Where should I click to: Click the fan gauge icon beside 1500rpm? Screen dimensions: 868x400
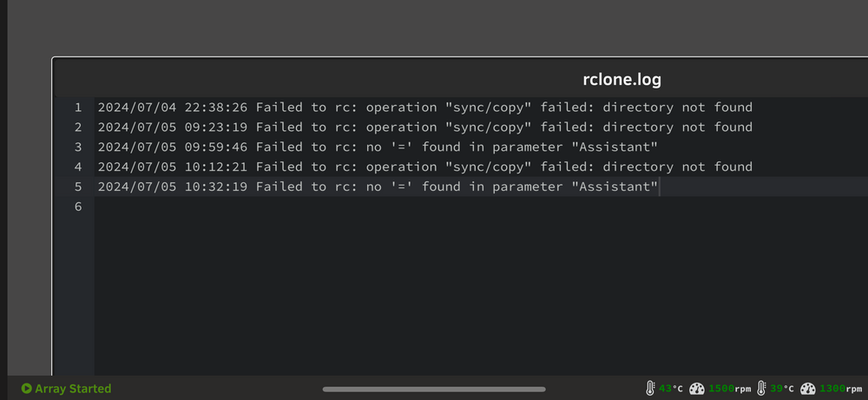pos(697,389)
